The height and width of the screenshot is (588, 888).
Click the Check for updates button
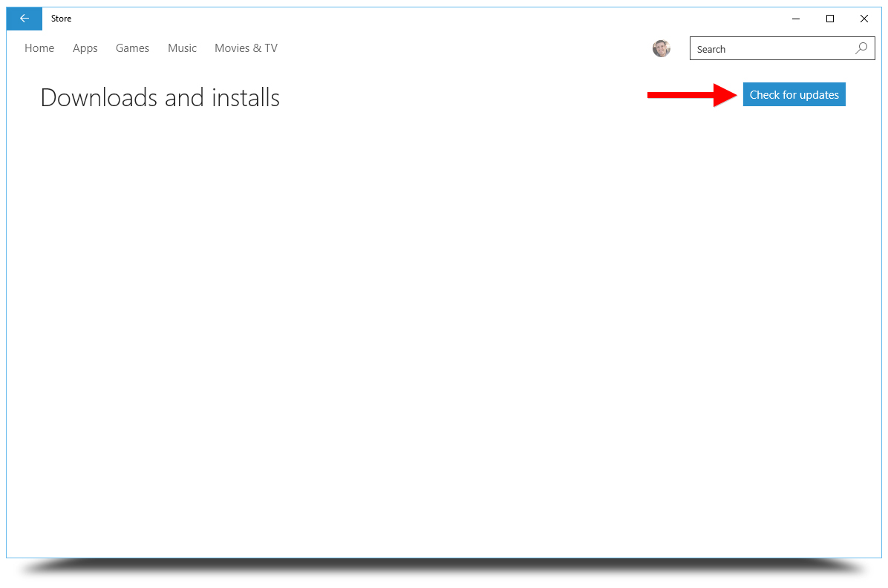pos(794,94)
